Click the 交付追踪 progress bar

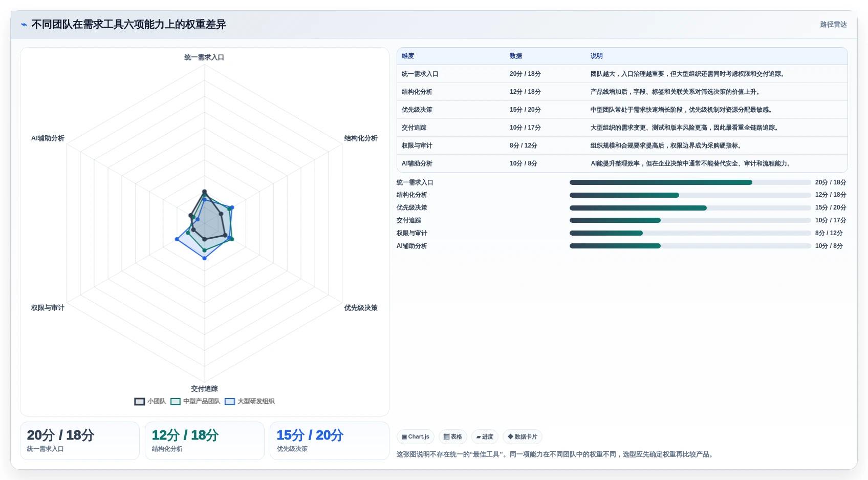click(690, 220)
